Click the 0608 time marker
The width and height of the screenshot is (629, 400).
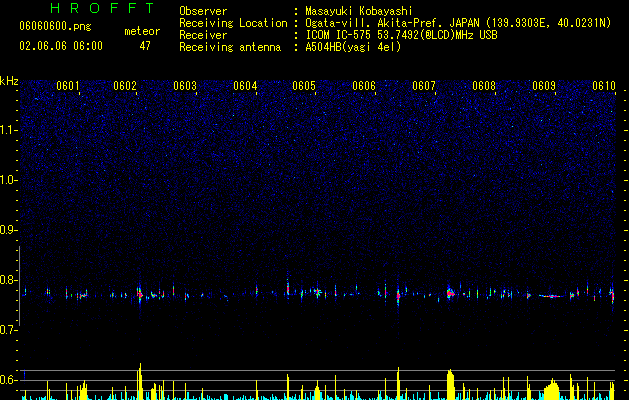(x=484, y=86)
